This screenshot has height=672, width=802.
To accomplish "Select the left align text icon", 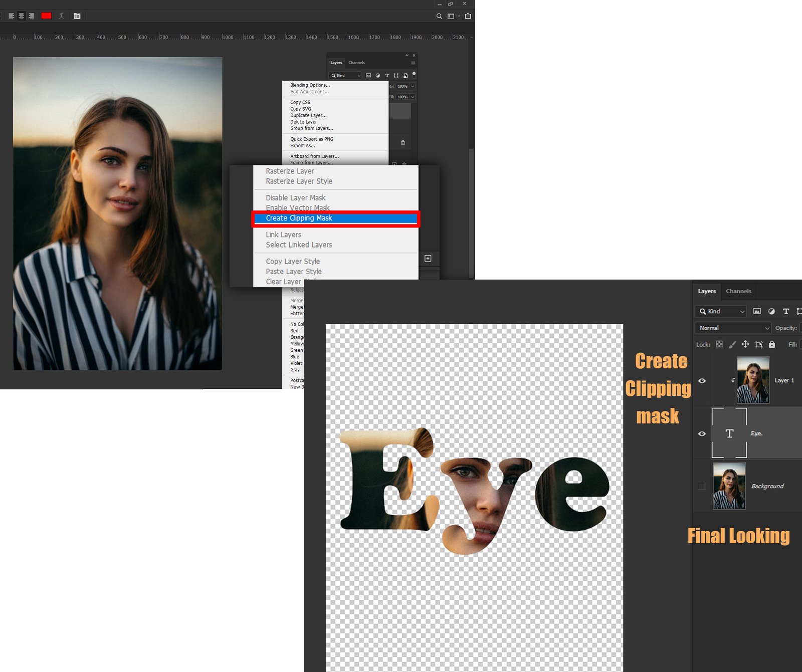I will (11, 16).
